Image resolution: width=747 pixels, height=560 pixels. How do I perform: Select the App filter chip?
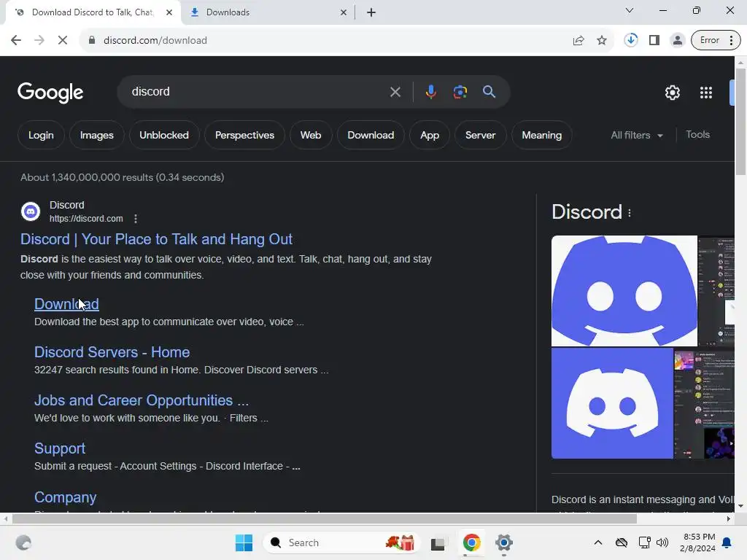[x=430, y=135]
